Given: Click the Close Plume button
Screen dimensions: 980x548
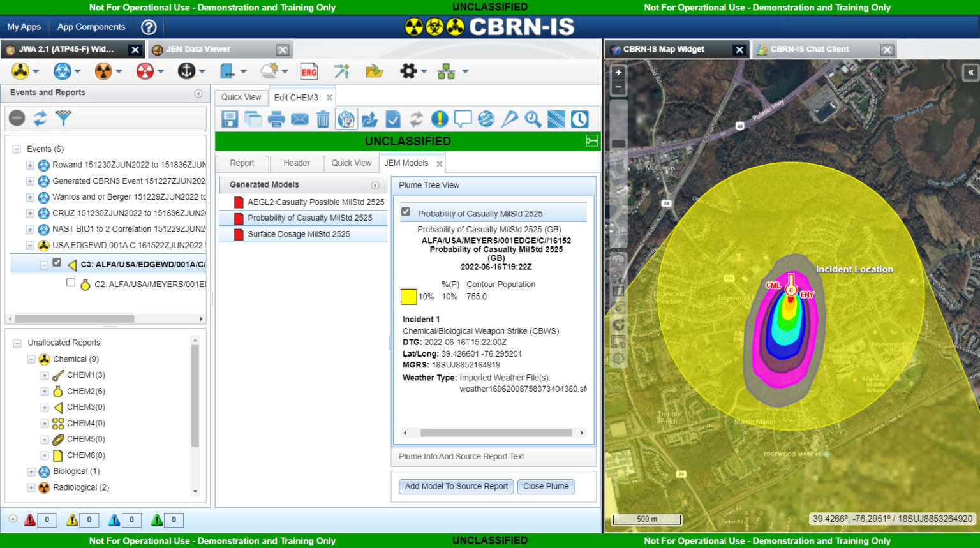Looking at the screenshot, I should (546, 486).
